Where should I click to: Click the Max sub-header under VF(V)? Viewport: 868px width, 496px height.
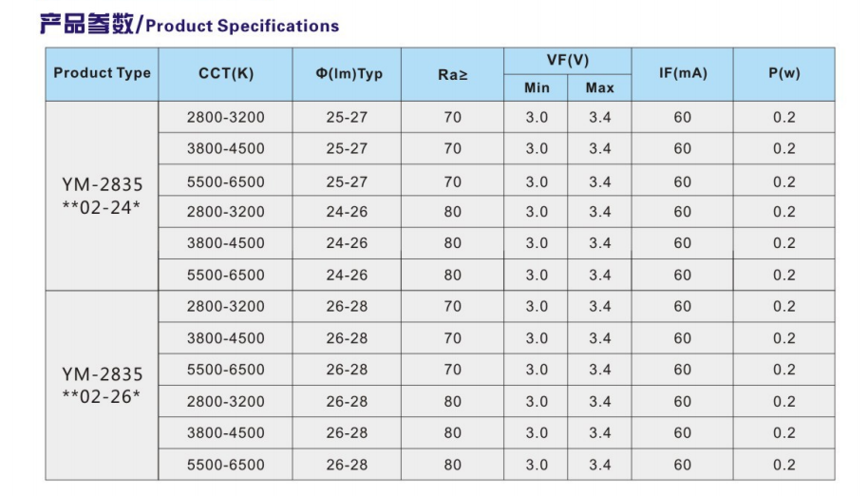pos(599,87)
